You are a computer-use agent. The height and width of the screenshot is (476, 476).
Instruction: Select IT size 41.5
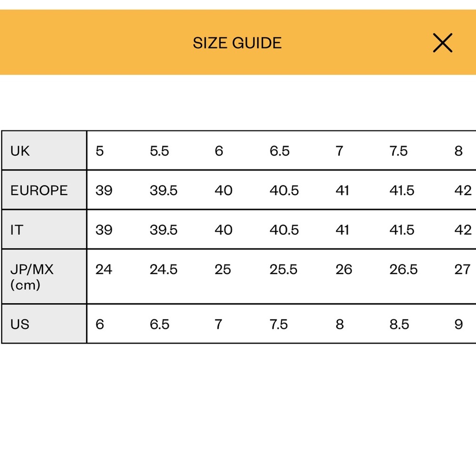coord(402,230)
